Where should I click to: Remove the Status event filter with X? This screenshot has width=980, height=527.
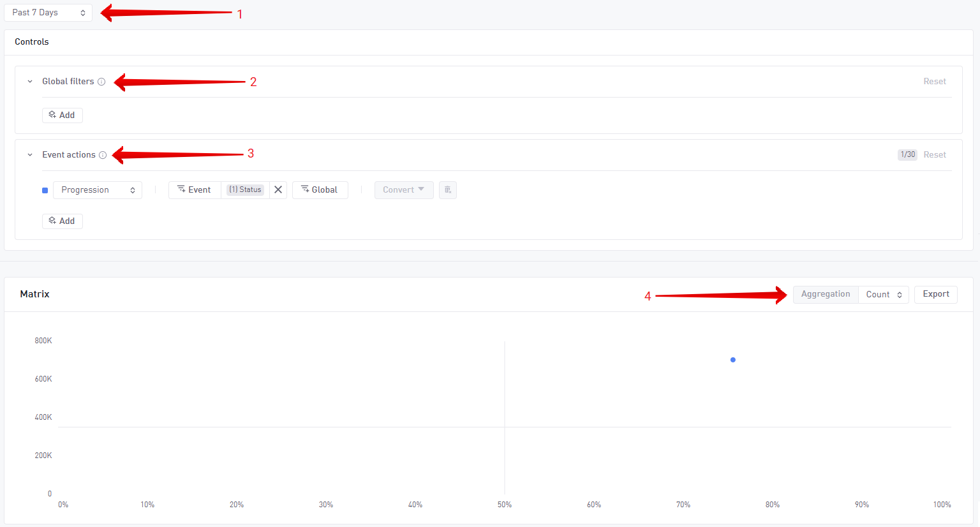click(x=278, y=190)
